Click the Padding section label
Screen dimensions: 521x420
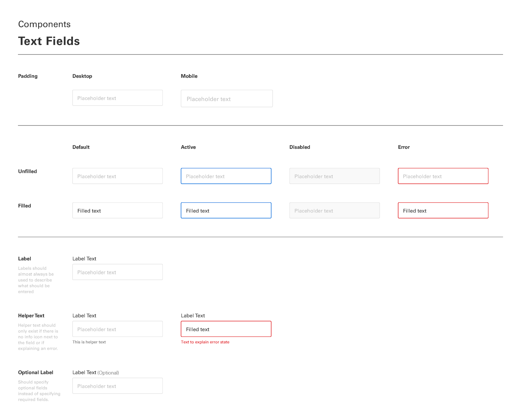click(28, 76)
